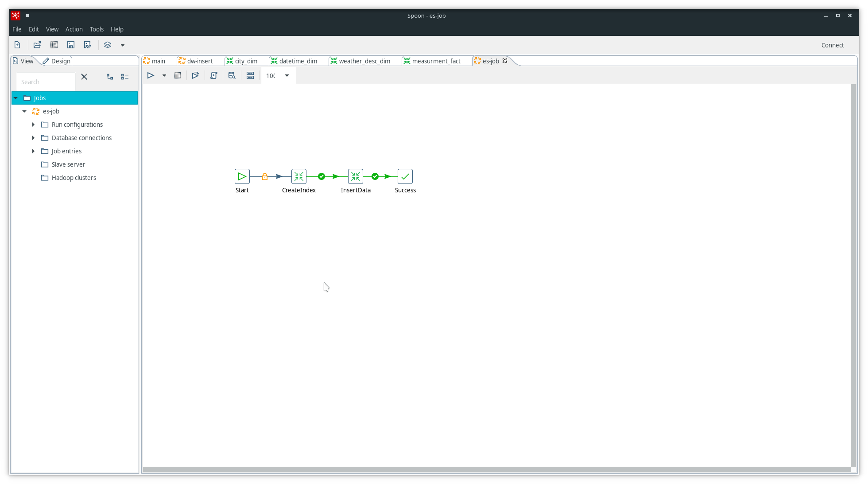Click the Explore database icon
Image resolution: width=868 pixels, height=484 pixels.
[x=232, y=75]
